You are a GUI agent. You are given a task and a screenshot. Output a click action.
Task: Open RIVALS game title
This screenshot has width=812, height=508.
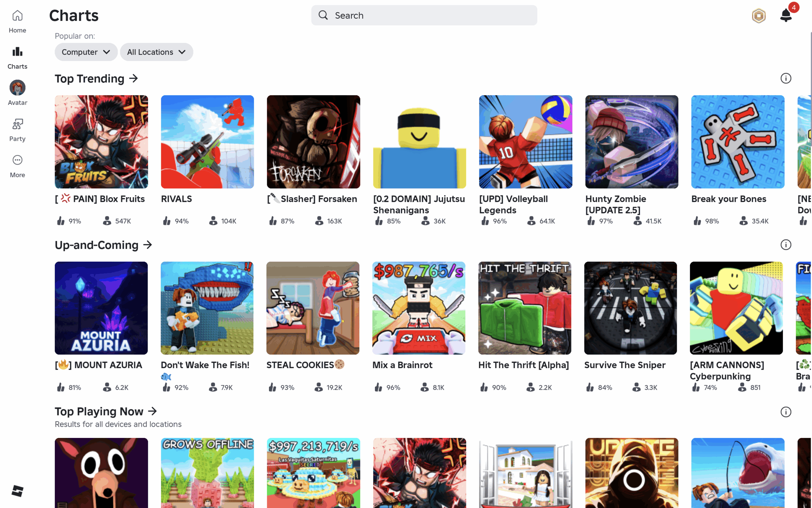point(176,199)
